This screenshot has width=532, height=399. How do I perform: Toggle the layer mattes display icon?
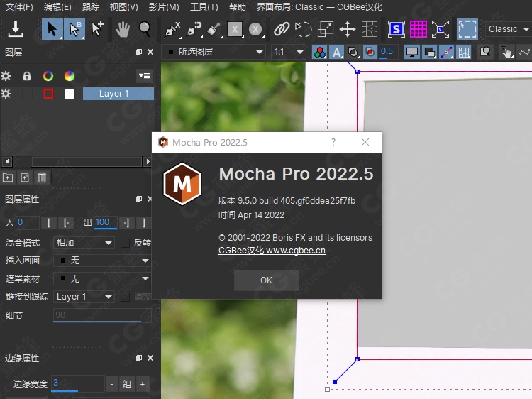pyautogui.click(x=353, y=53)
